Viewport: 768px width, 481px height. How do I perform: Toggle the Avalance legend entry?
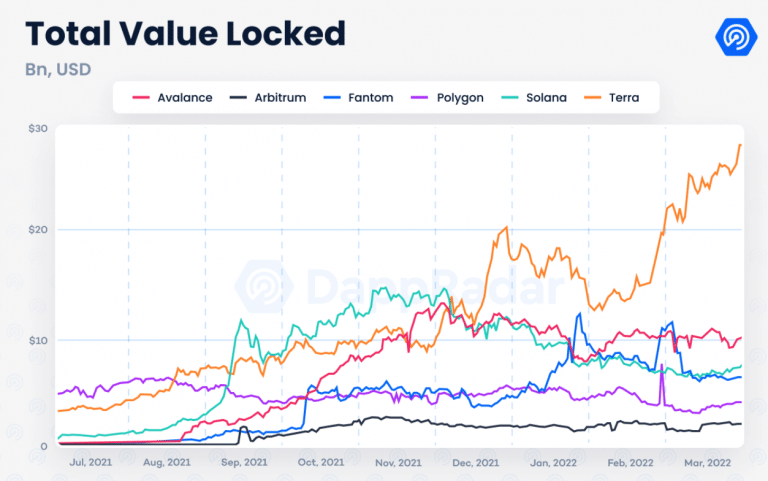pyautogui.click(x=172, y=98)
